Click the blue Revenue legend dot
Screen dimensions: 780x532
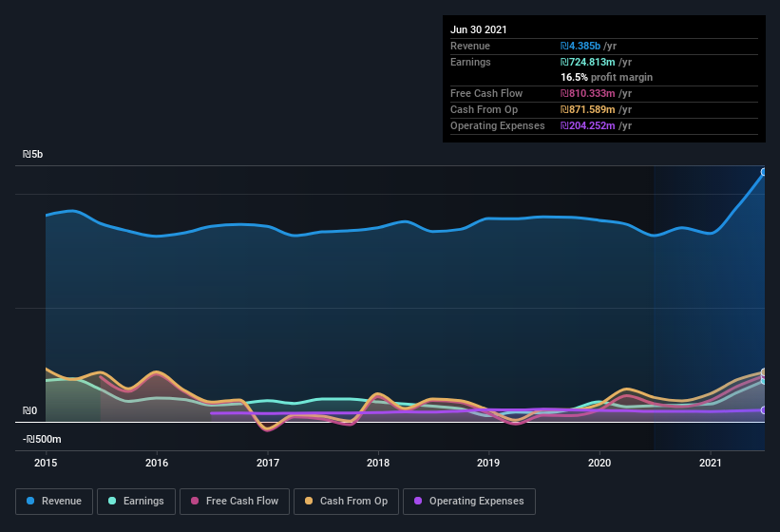point(30,501)
